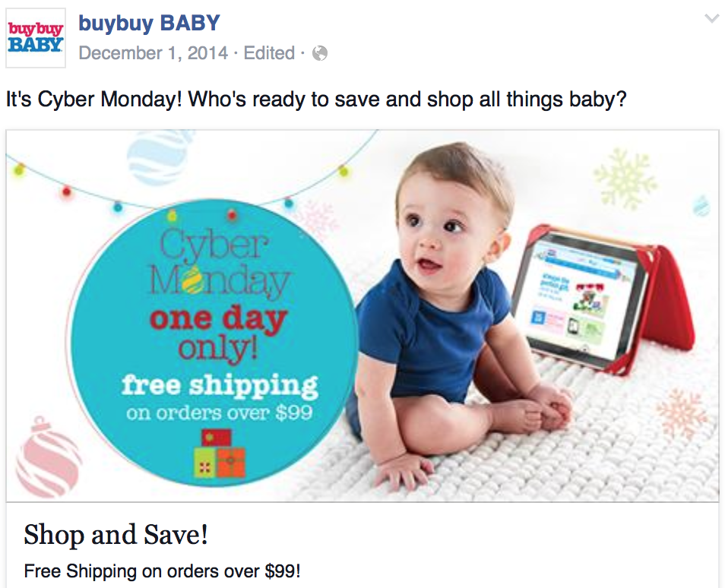Click the Cyber Monday teal circle badge
Image resolution: width=725 pixels, height=588 pixels.
pos(213,343)
